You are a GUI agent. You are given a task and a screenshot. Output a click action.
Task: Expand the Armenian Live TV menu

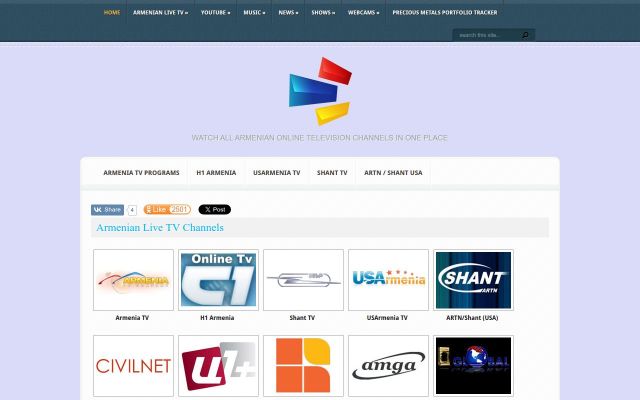[x=160, y=13]
